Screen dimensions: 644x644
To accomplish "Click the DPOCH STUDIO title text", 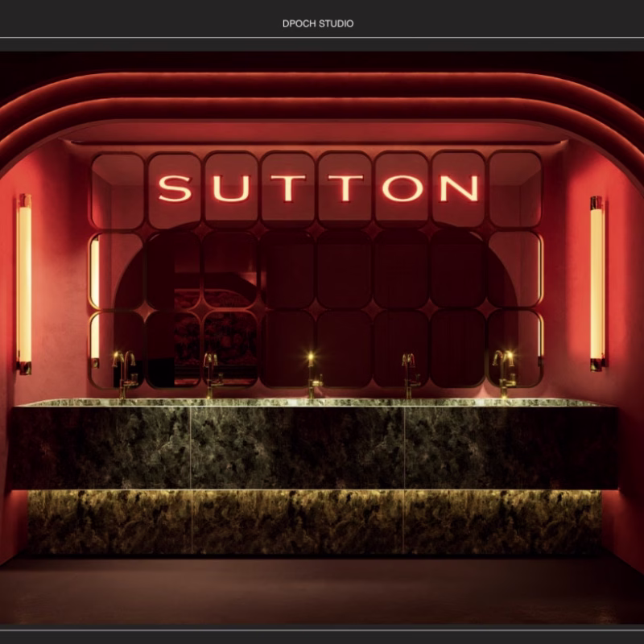I will (x=318, y=23).
